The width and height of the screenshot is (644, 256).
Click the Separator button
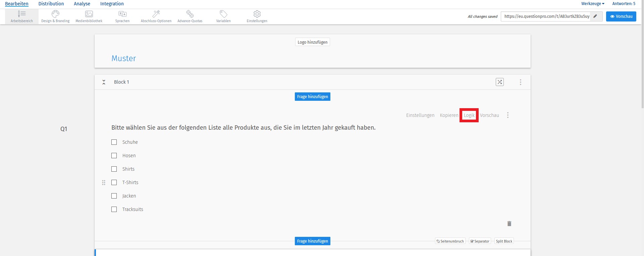click(x=480, y=241)
